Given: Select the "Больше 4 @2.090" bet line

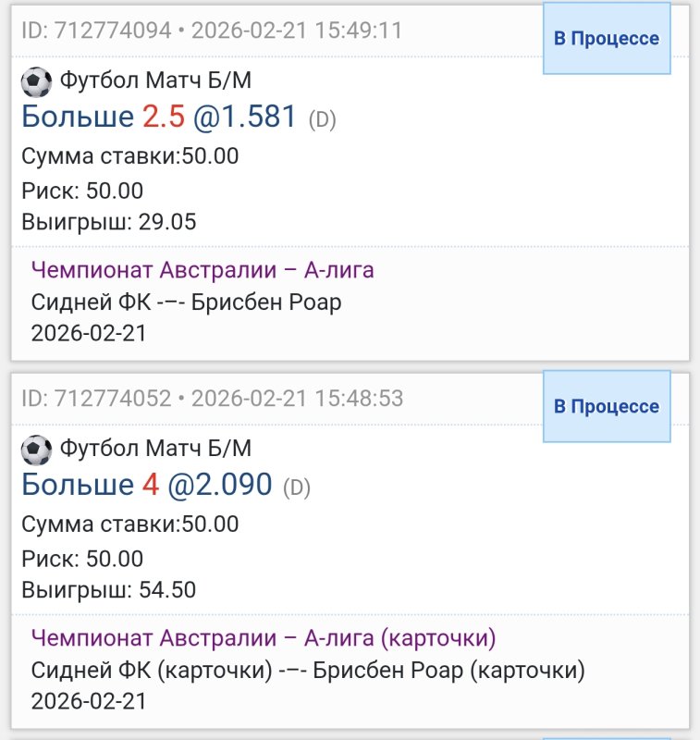Looking at the screenshot, I should coord(146,485).
